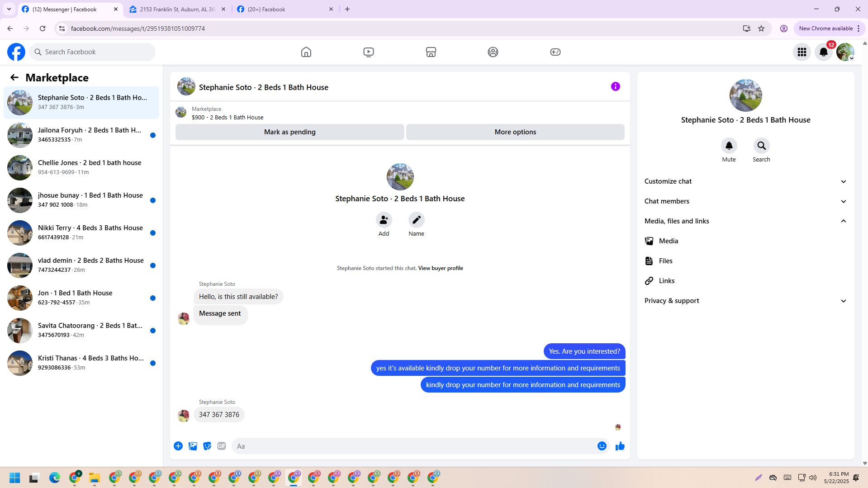Open the notifications bell with 12 badge

click(824, 52)
